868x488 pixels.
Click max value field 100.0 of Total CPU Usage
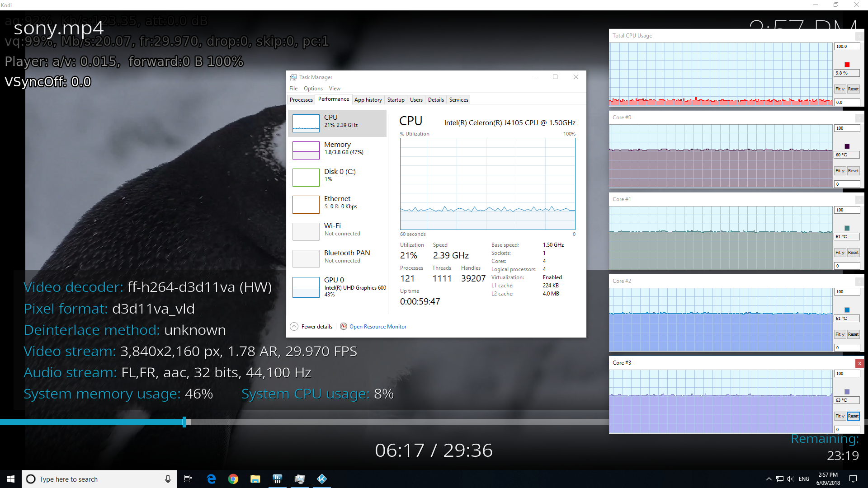point(847,47)
